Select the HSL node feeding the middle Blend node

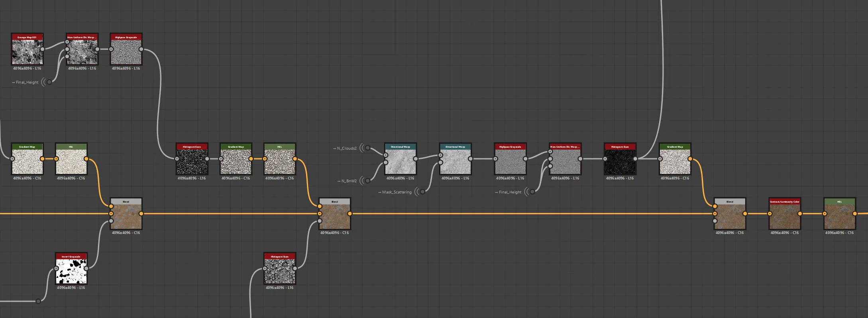[280, 159]
